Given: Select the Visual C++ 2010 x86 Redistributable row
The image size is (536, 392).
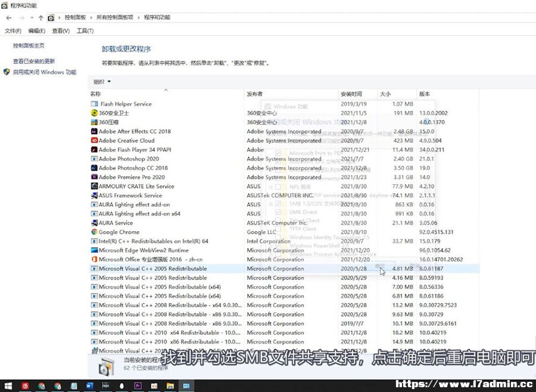Looking at the screenshot, I should point(283,342).
